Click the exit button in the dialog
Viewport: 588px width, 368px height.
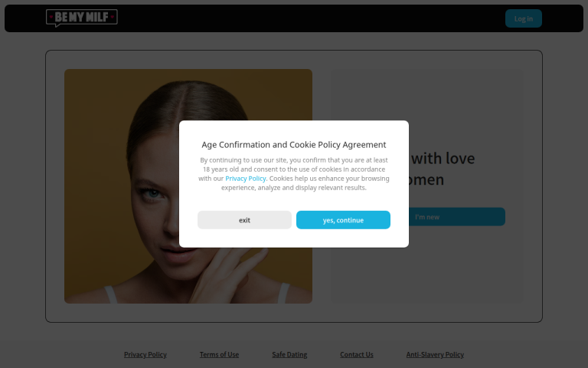[x=244, y=220]
